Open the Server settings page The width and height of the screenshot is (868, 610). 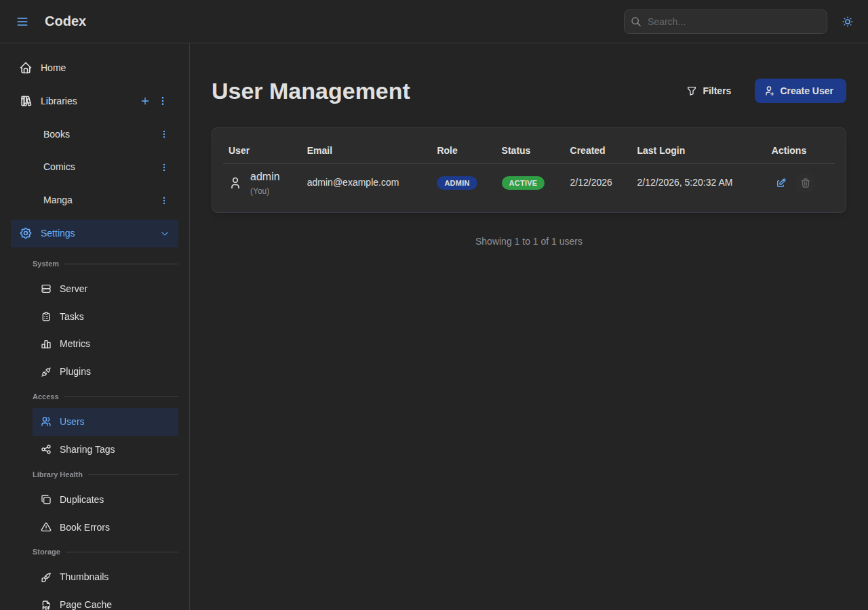[73, 289]
